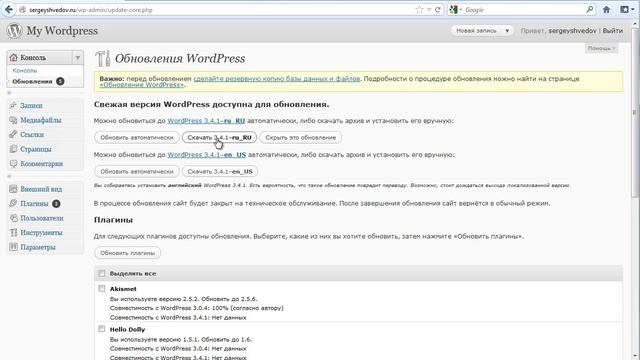Viewport: 640px width, 360px height.
Task: Go to browser home page icon
Action: pos(607,9)
